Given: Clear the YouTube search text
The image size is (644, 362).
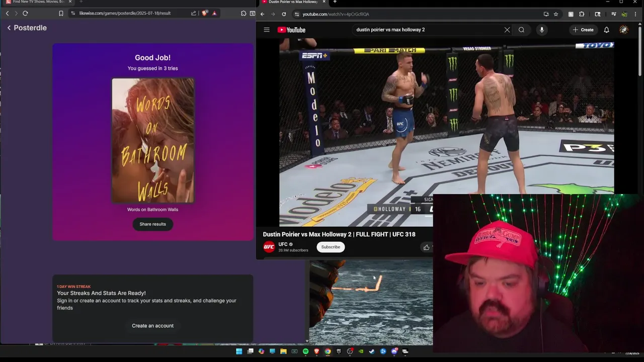Looking at the screenshot, I should (x=507, y=30).
